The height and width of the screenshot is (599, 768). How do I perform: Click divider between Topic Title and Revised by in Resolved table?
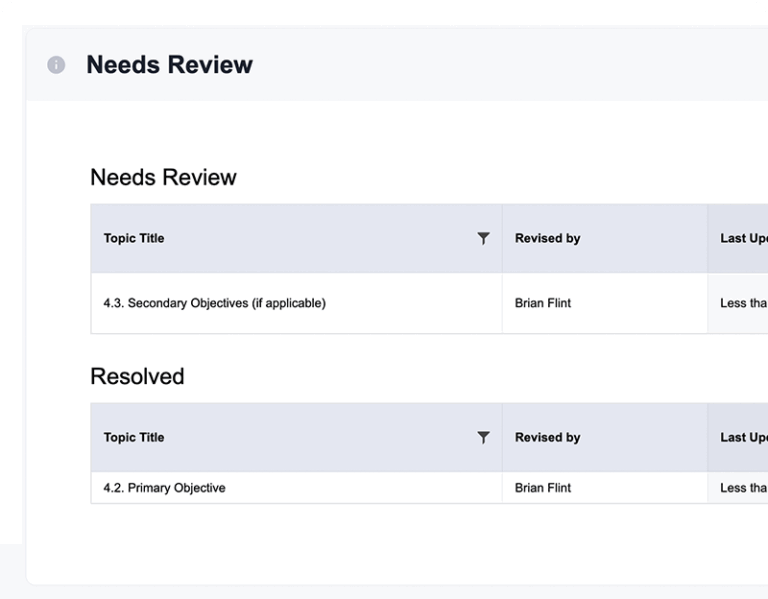pos(502,438)
